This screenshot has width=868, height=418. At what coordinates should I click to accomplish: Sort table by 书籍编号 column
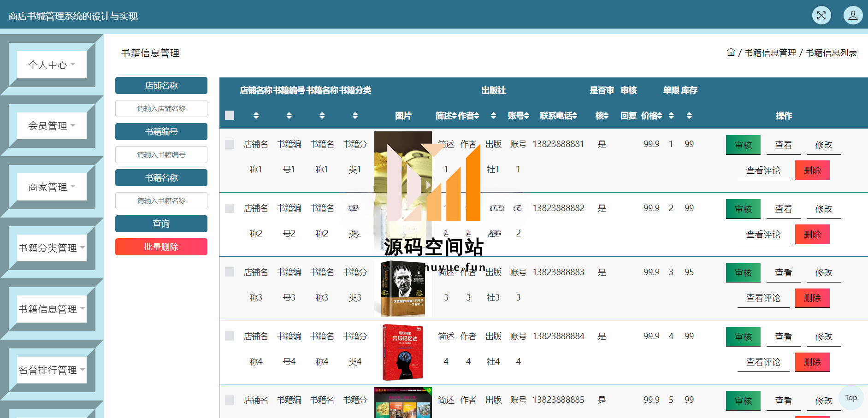[x=289, y=116]
